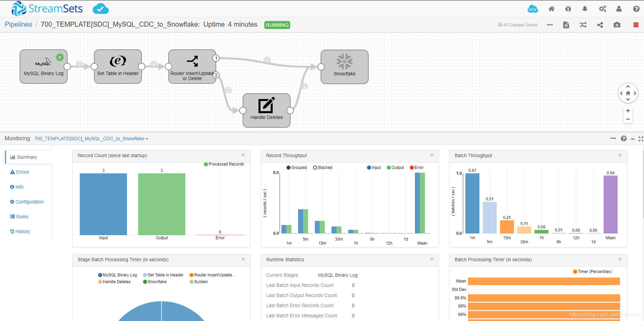Screen dimensions: 644x321
Task: Click canvas home pan button
Action: coord(628,93)
